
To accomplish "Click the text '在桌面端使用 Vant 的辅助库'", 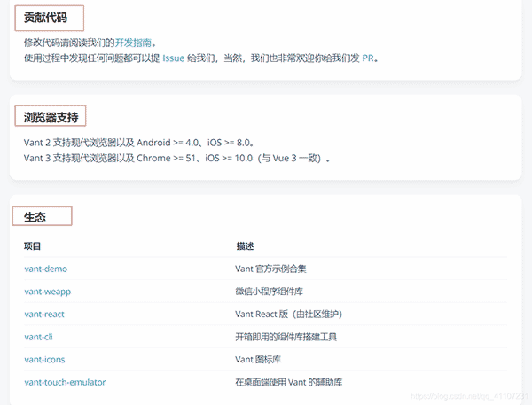I will tap(289, 382).
